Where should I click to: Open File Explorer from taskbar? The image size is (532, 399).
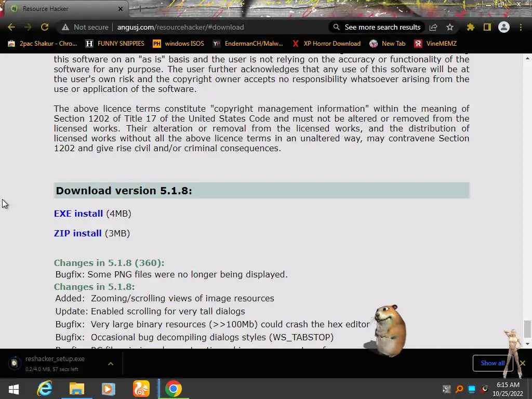(x=77, y=389)
